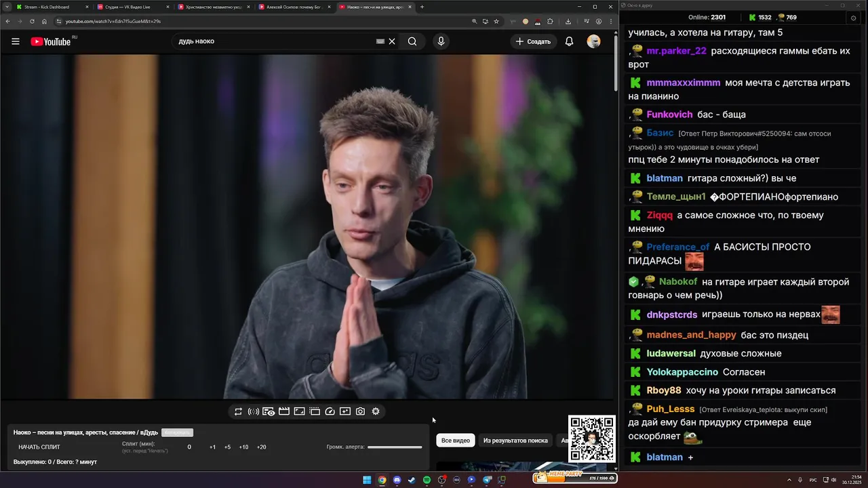The width and height of the screenshot is (868, 488).
Task: Open browser downloads icon
Action: tap(568, 21)
